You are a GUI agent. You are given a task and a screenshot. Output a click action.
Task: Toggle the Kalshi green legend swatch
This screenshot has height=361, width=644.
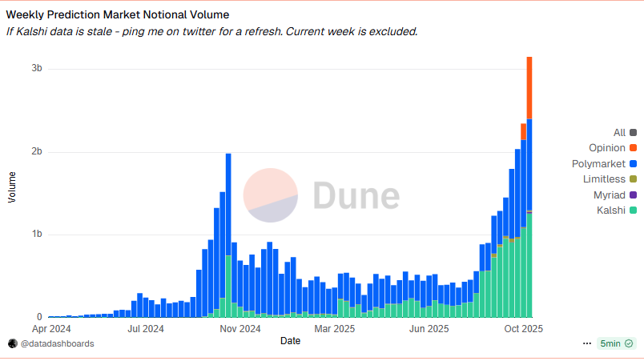pos(633,210)
